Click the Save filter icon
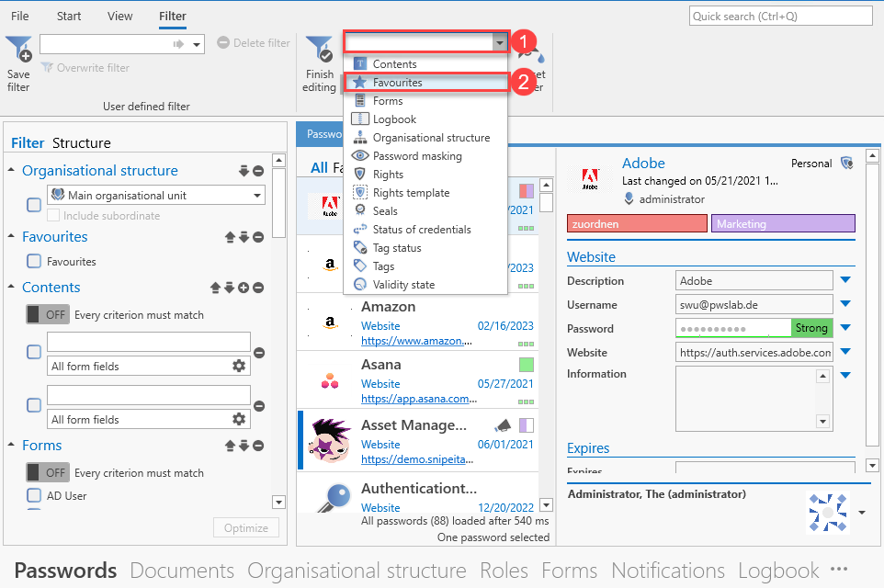The image size is (884, 588). coord(18,51)
